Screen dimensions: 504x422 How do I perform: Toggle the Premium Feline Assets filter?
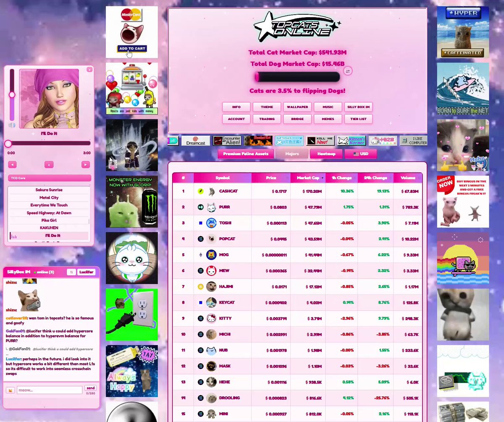tap(246, 154)
